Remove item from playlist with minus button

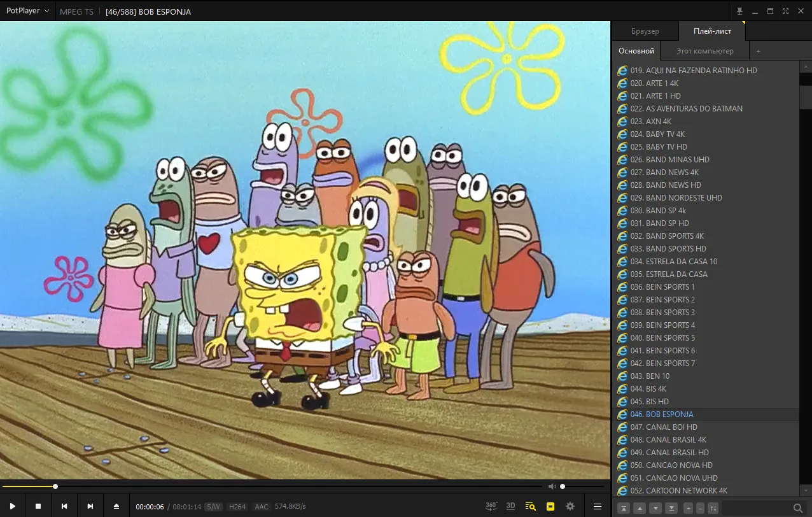pos(700,508)
